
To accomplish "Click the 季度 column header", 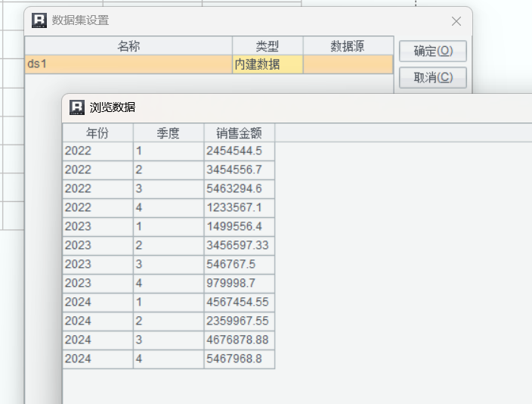I will (168, 133).
